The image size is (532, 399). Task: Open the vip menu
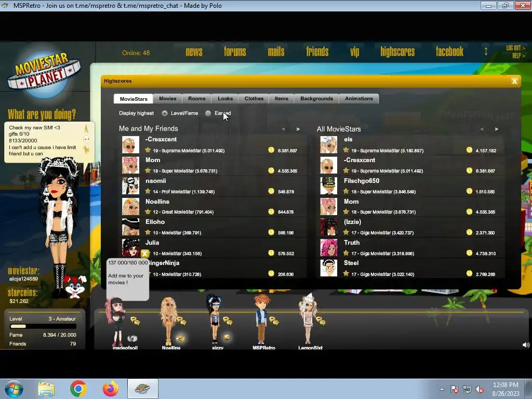(354, 52)
